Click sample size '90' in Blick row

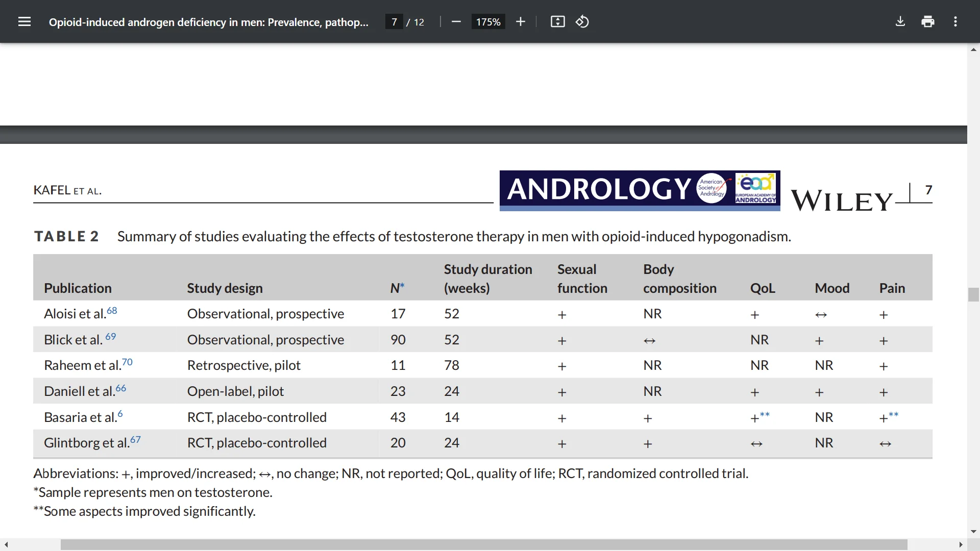point(398,340)
